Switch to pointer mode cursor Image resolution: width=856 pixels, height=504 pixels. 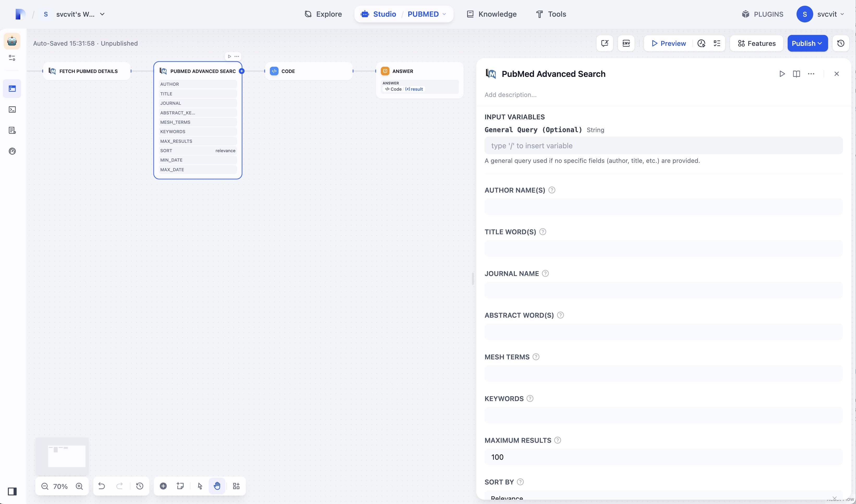[x=200, y=486]
